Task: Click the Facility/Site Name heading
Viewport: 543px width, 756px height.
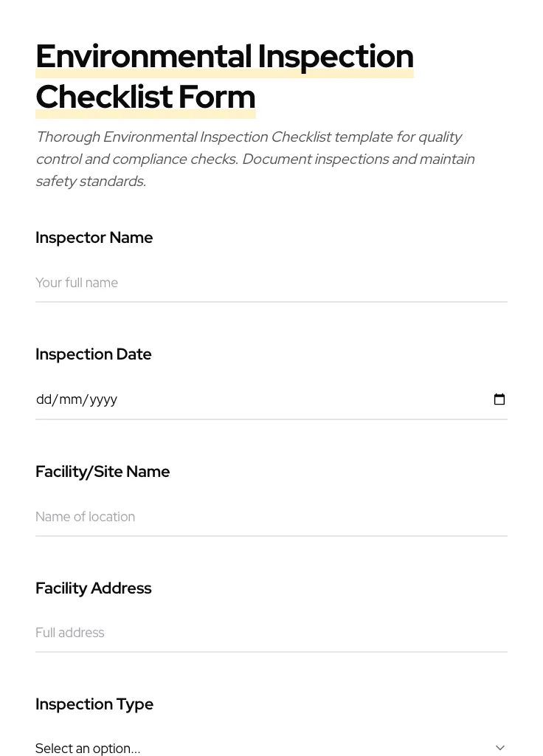Action: tap(103, 471)
